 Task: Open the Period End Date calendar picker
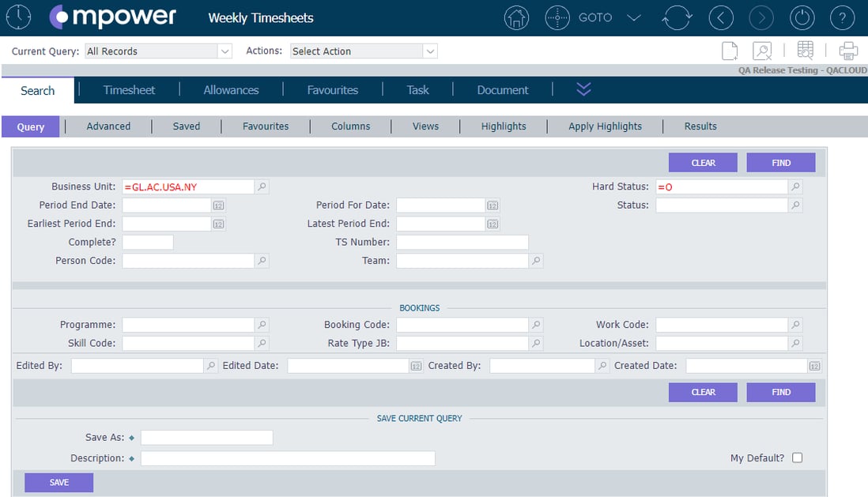[x=218, y=205]
